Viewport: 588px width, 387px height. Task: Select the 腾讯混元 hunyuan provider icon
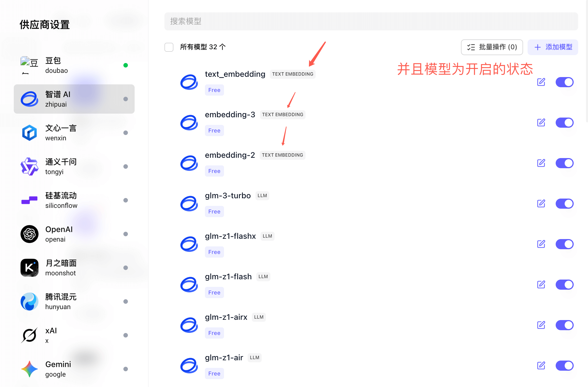coord(29,301)
